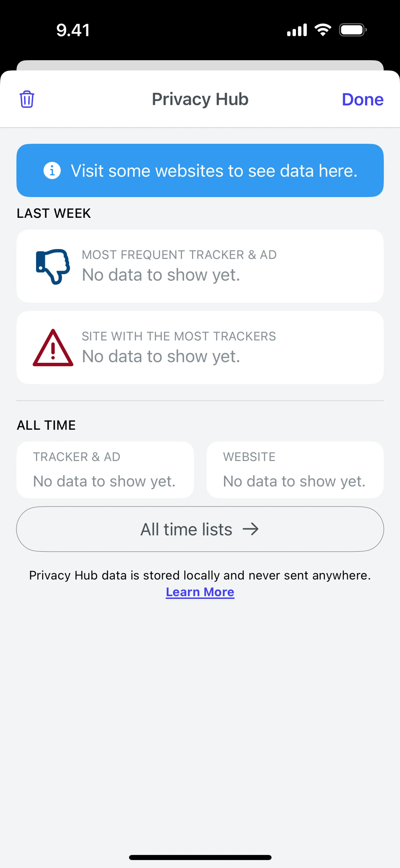400x868 pixels.
Task: Tap the Privacy Hub title
Action: point(200,99)
